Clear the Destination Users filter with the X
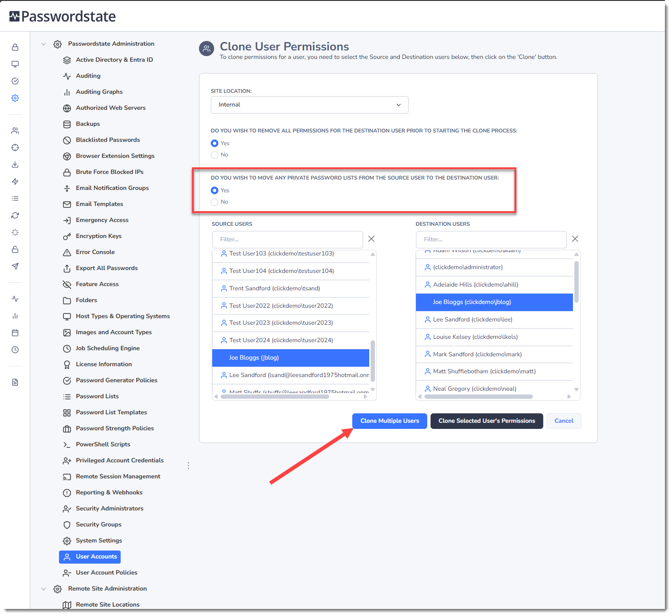 pyautogui.click(x=575, y=239)
